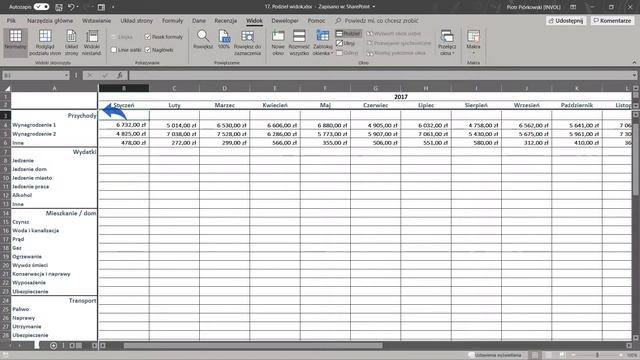
Task: Open the undo history dropdown arrow
Action: (x=78, y=7)
